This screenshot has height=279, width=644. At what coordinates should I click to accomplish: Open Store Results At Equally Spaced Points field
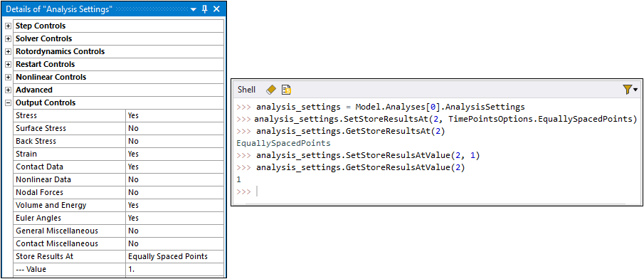(174, 256)
